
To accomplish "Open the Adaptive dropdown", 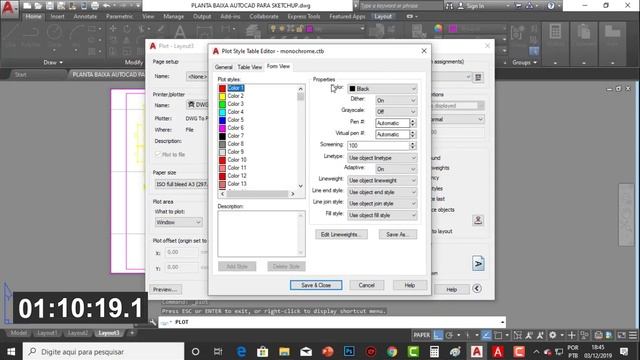I will tap(396, 169).
